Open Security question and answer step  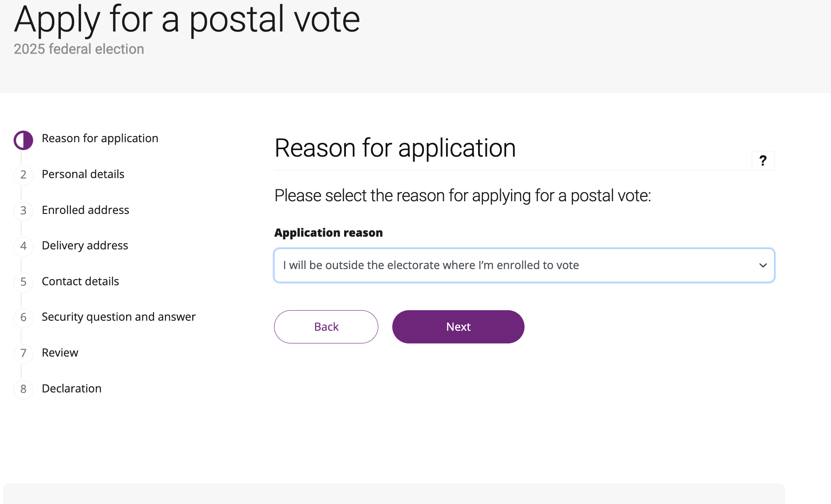point(119,317)
